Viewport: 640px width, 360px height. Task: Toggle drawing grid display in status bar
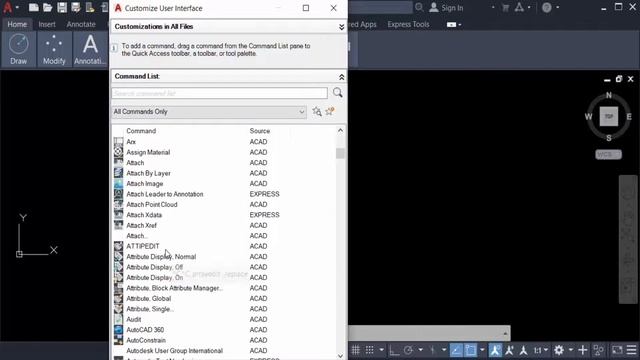[356, 350]
